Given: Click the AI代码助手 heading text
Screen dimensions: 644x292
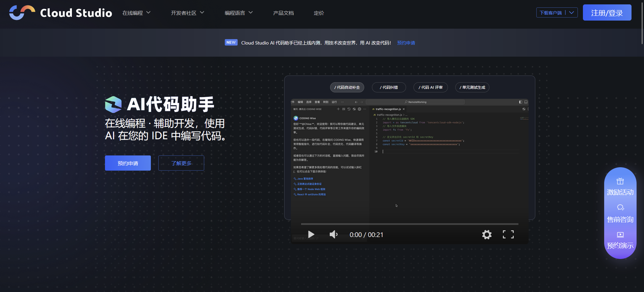Looking at the screenshot, I should point(170,104).
